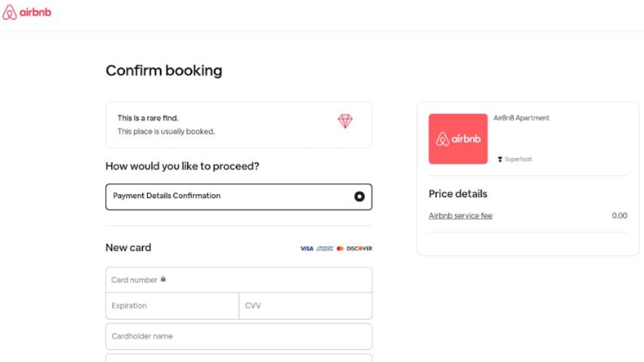Click the partially visible field below Cardholder name
The image size is (644, 362).
239,358
